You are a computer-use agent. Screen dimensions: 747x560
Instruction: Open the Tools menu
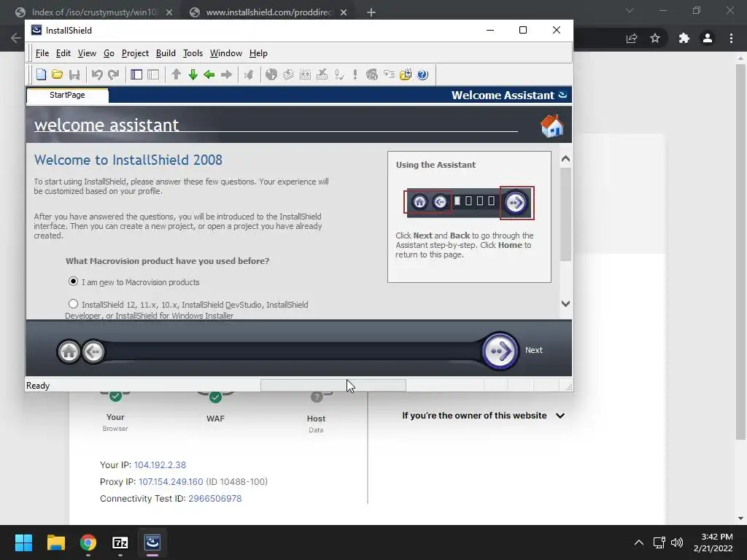[x=193, y=53]
